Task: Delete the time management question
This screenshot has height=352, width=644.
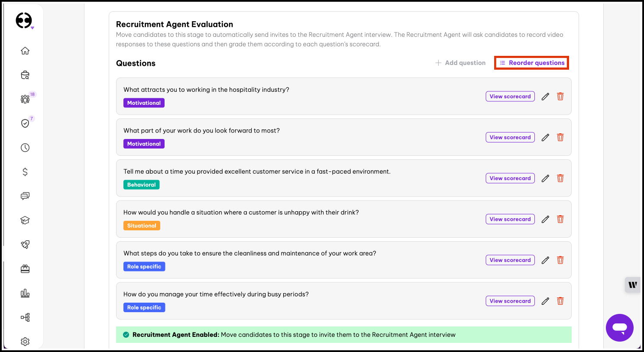Action: (x=560, y=301)
